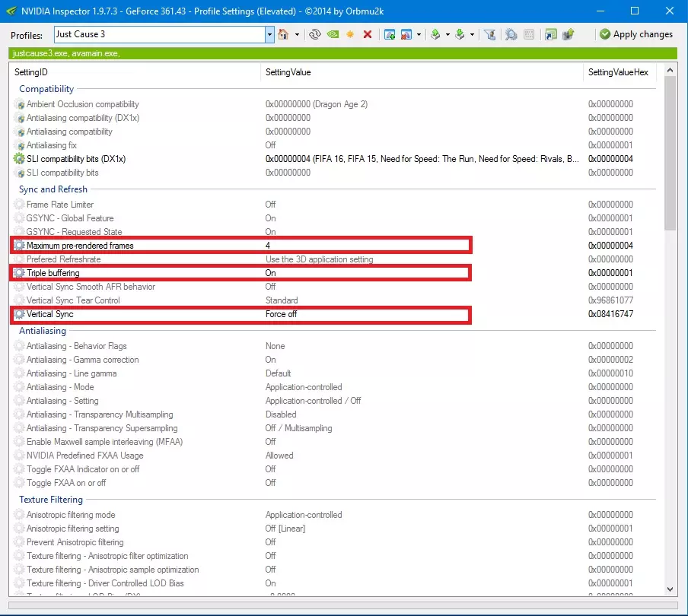688x616 pixels.
Task: Collapse the Texture Filtering group header
Action: (x=51, y=500)
